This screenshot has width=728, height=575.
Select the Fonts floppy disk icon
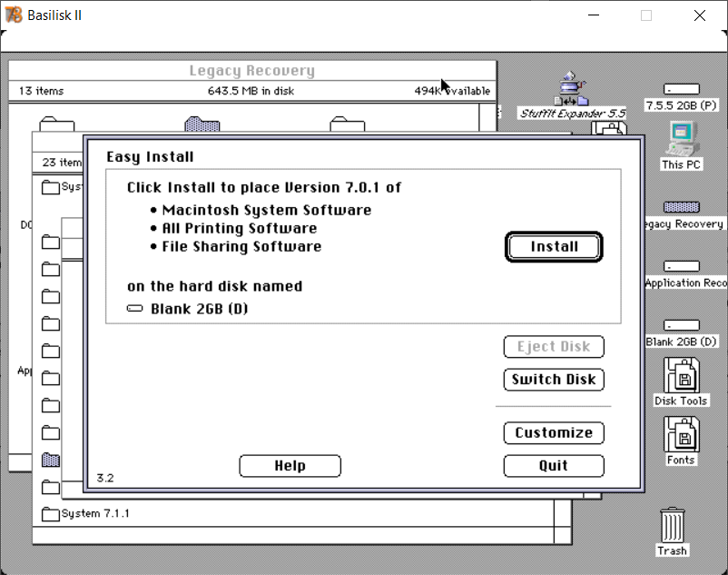pos(681,434)
